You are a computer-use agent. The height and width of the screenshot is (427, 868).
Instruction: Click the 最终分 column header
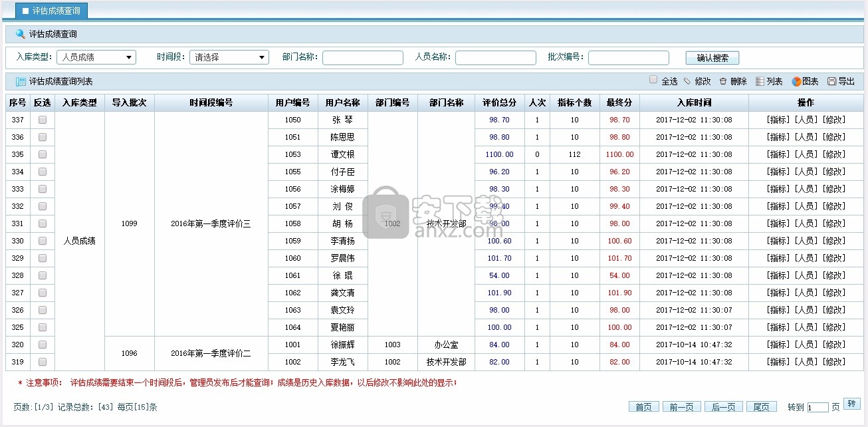pyautogui.click(x=619, y=102)
